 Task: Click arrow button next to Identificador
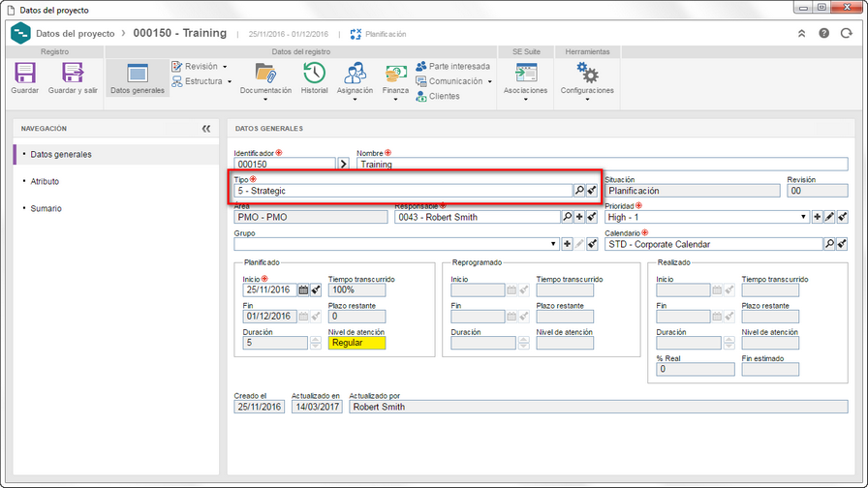pyautogui.click(x=344, y=164)
